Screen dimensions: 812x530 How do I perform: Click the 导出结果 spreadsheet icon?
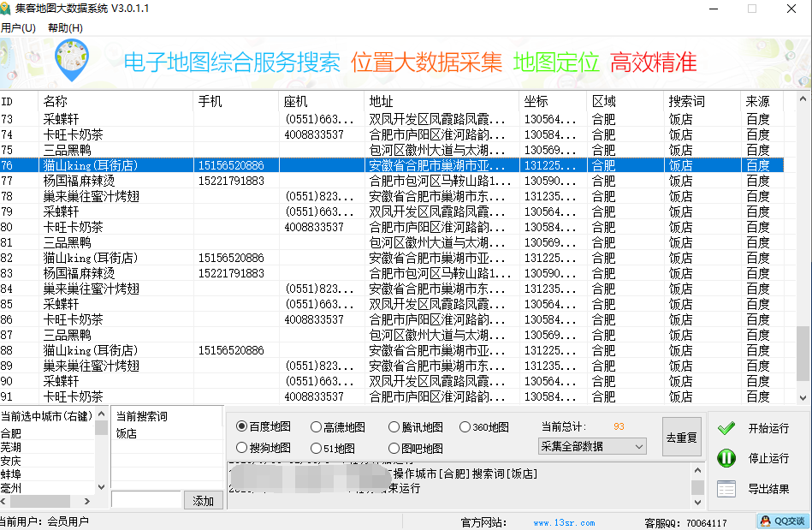point(726,488)
